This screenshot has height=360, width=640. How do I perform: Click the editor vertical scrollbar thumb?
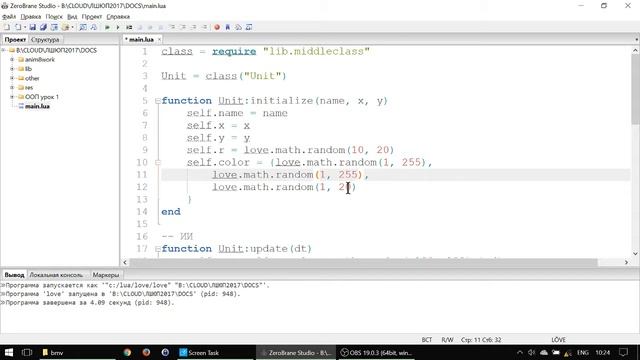636,89
